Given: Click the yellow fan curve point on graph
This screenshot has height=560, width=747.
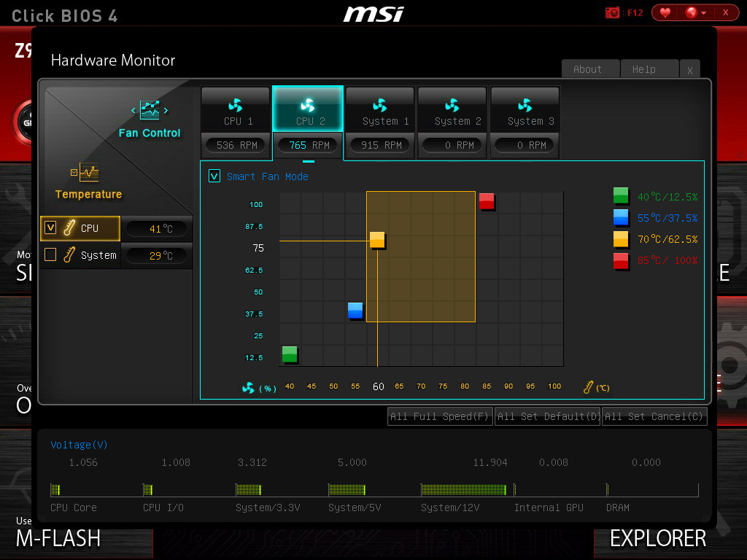Looking at the screenshot, I should pyautogui.click(x=377, y=240).
